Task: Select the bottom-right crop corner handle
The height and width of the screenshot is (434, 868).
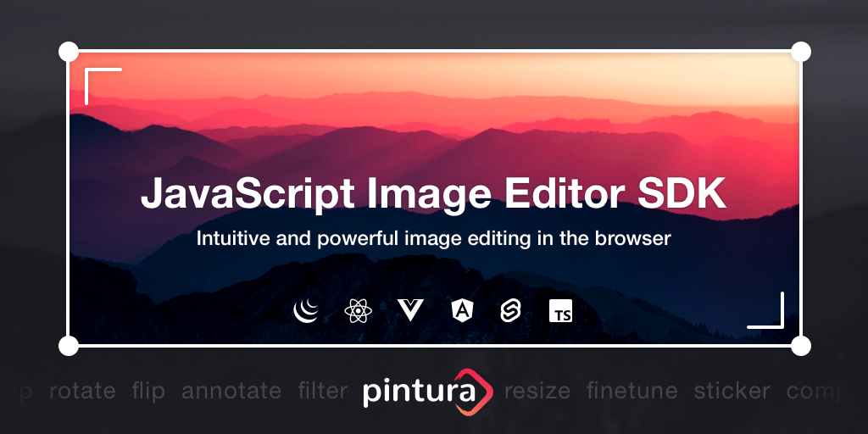Action: coord(800,346)
